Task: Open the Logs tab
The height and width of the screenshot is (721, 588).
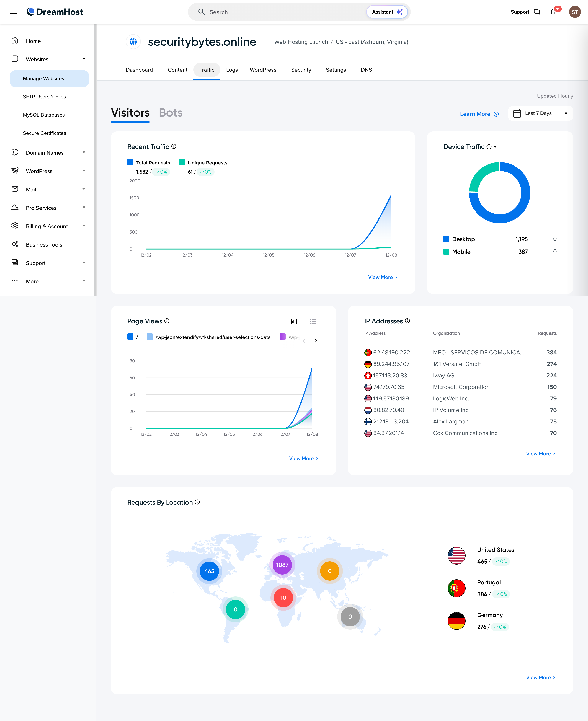Action: click(232, 70)
